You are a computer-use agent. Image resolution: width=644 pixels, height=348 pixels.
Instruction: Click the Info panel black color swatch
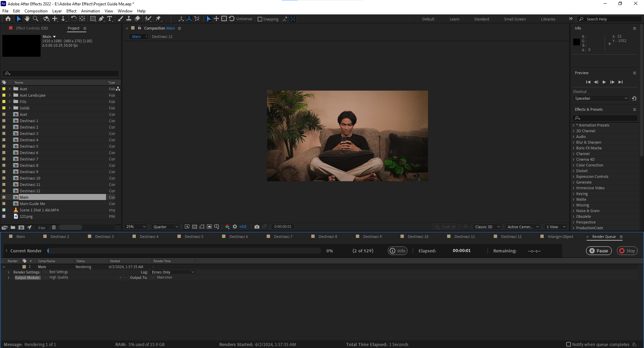click(x=577, y=42)
